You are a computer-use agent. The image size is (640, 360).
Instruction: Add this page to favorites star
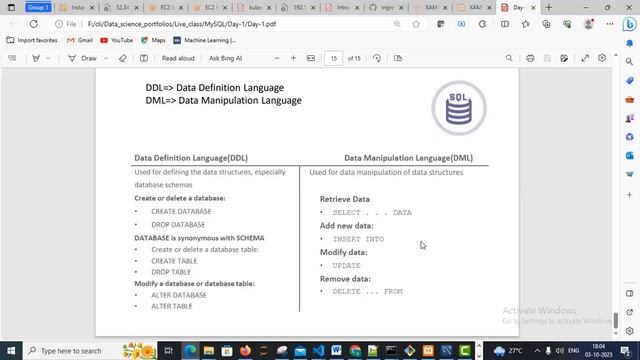(x=416, y=24)
